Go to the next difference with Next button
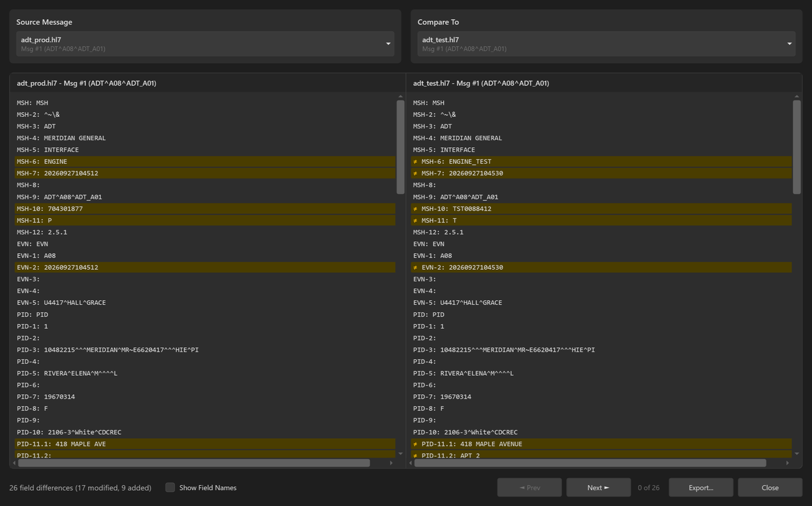 click(x=598, y=488)
